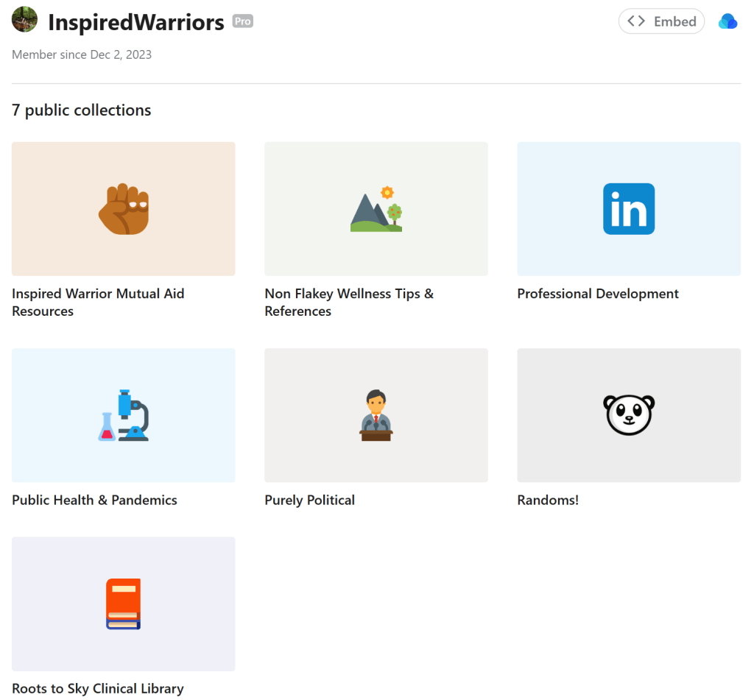Click the panda face icon
The image size is (754, 700).
pyautogui.click(x=629, y=415)
